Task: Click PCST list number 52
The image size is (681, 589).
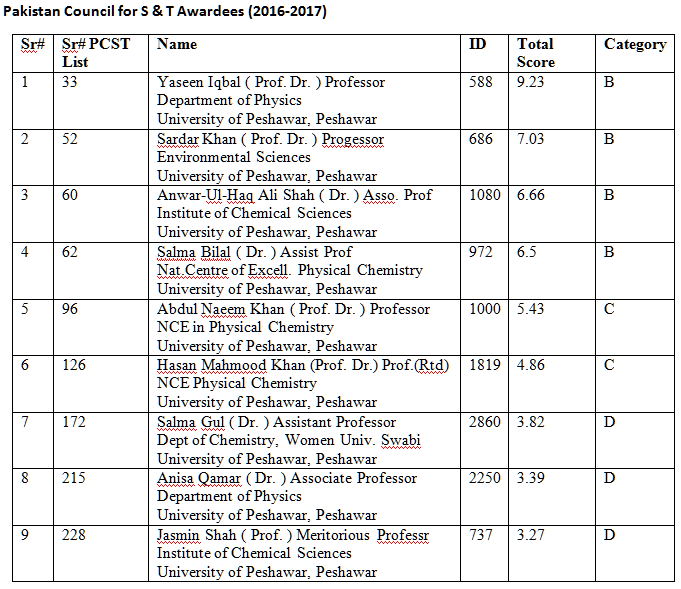Action: point(69,139)
